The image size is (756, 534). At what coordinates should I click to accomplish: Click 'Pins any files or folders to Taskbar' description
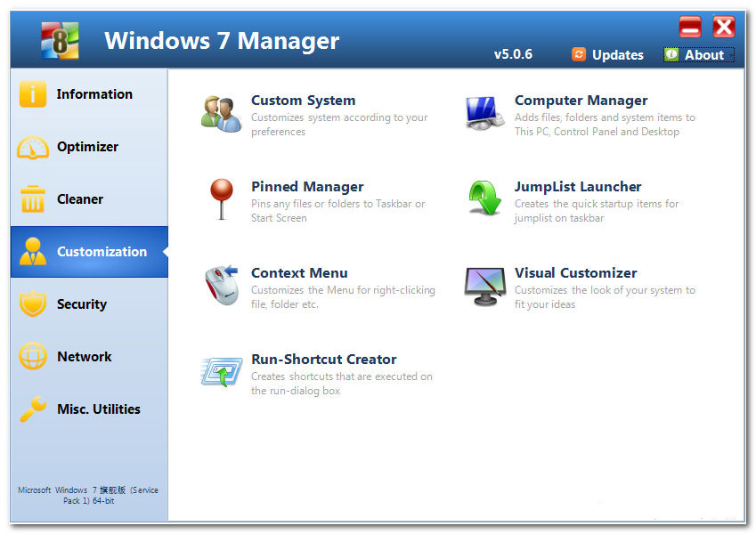(338, 211)
